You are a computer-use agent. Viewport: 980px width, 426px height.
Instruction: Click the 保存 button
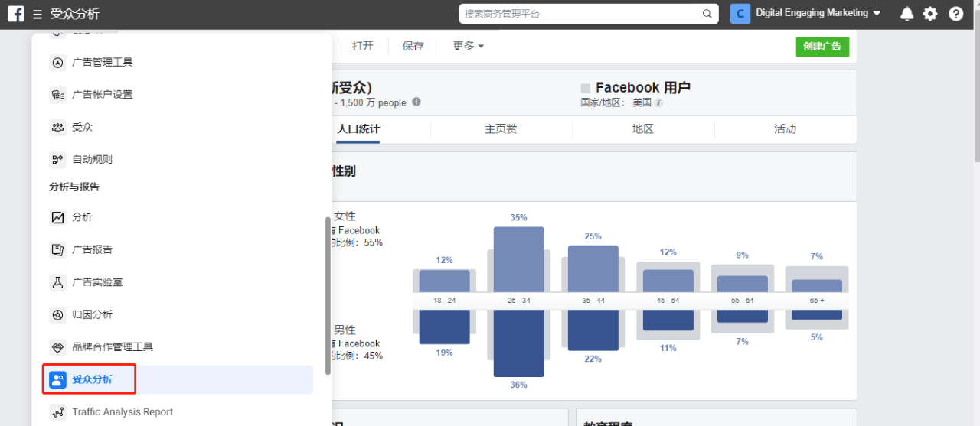[413, 46]
